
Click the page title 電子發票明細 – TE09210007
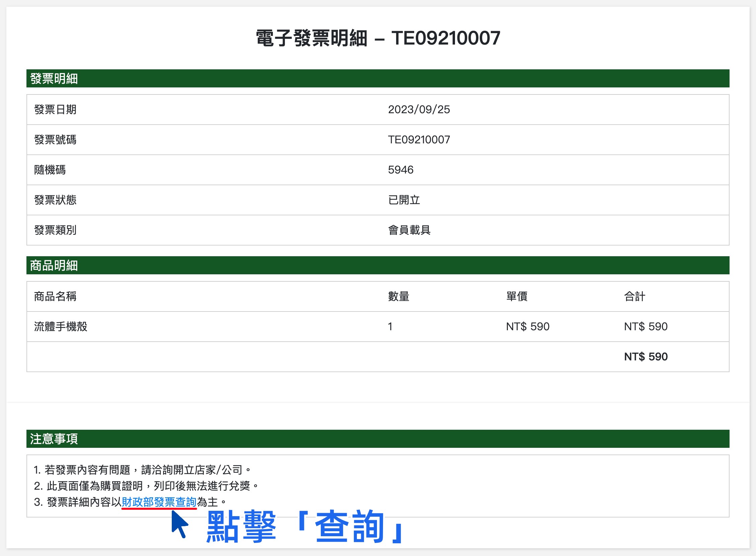378,38
